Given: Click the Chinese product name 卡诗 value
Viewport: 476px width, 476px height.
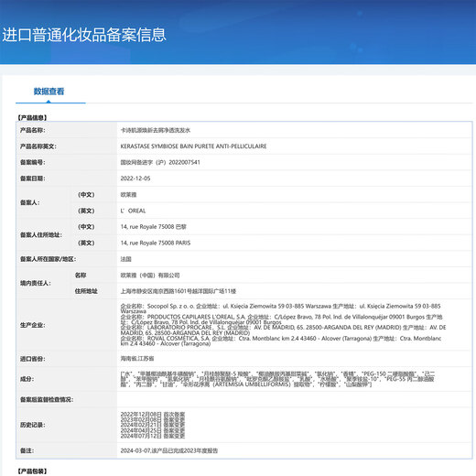Looking at the screenshot, I should (x=156, y=130).
